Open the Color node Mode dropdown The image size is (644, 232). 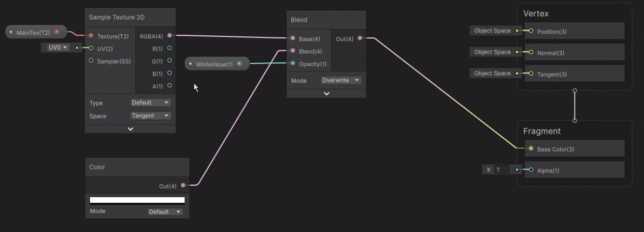(165, 212)
